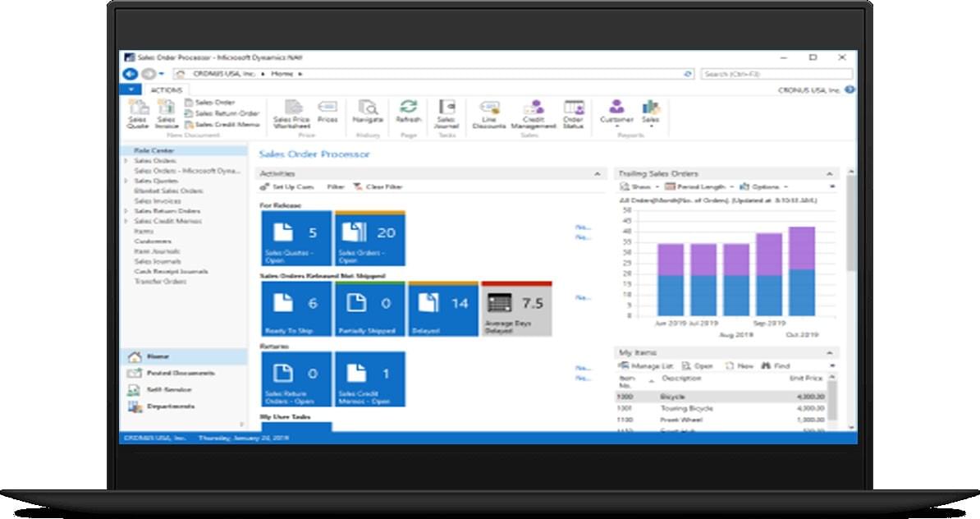Switch to Self-Service
The image size is (980, 519).
tap(184, 389)
